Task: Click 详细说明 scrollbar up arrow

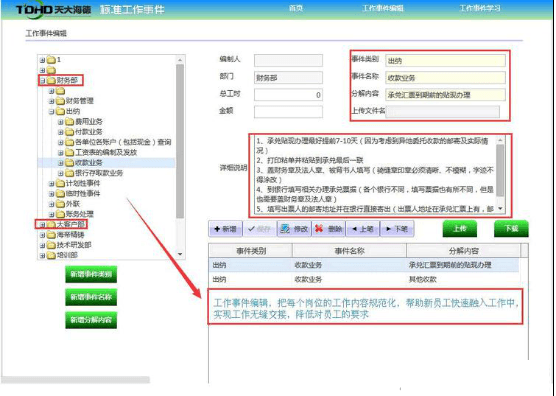Action: pyautogui.click(x=500, y=140)
